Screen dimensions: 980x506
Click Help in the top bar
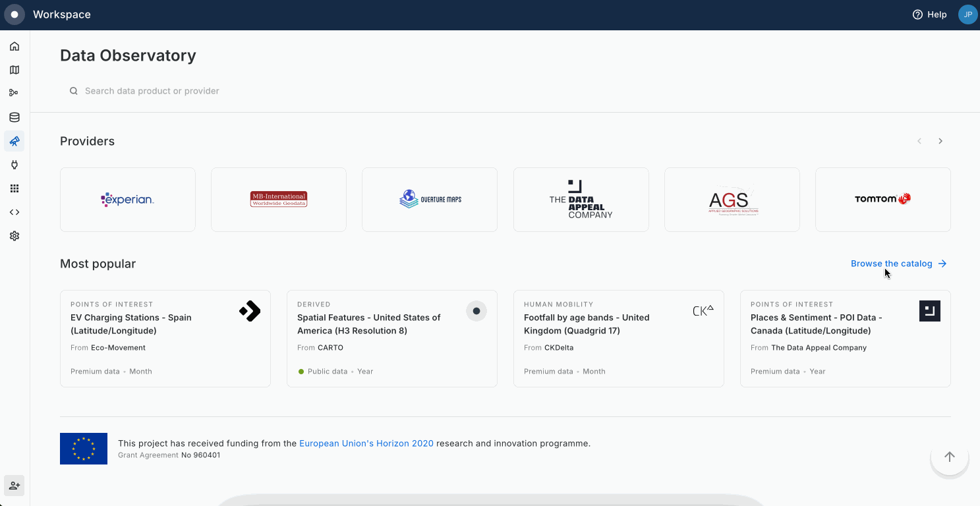929,14
